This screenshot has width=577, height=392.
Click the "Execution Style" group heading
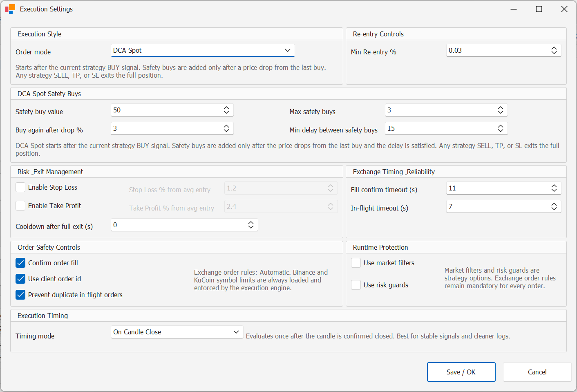(x=39, y=34)
